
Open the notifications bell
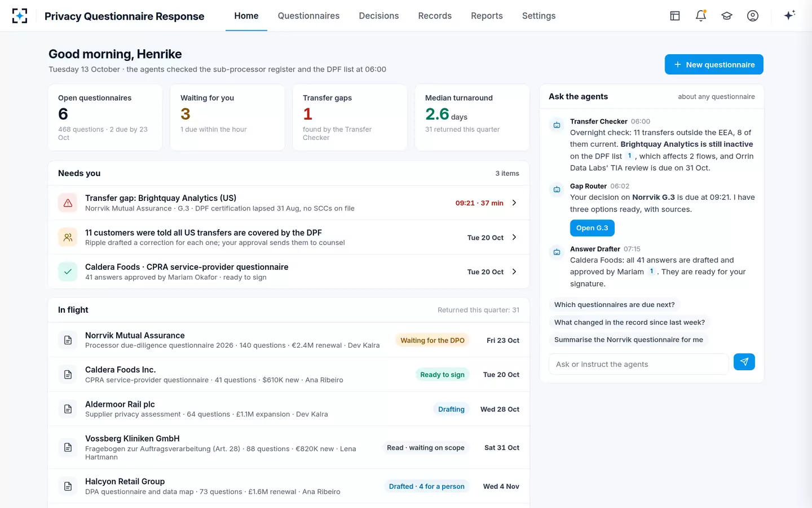coord(701,16)
